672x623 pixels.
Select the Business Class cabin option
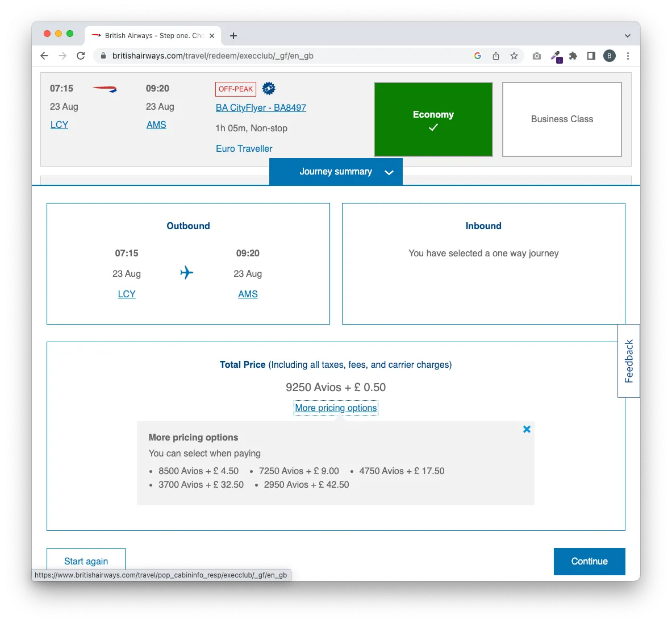(x=562, y=119)
